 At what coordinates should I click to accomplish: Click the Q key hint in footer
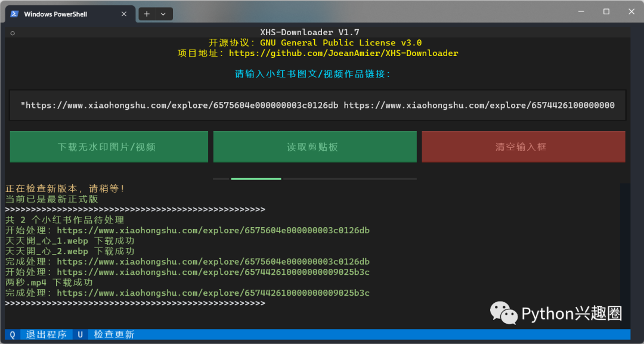click(x=13, y=334)
